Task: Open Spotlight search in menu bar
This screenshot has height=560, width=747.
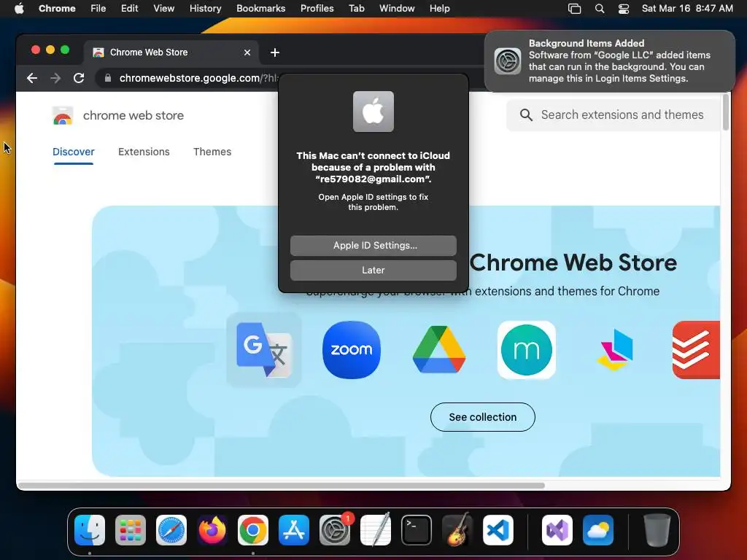Action: [x=600, y=9]
